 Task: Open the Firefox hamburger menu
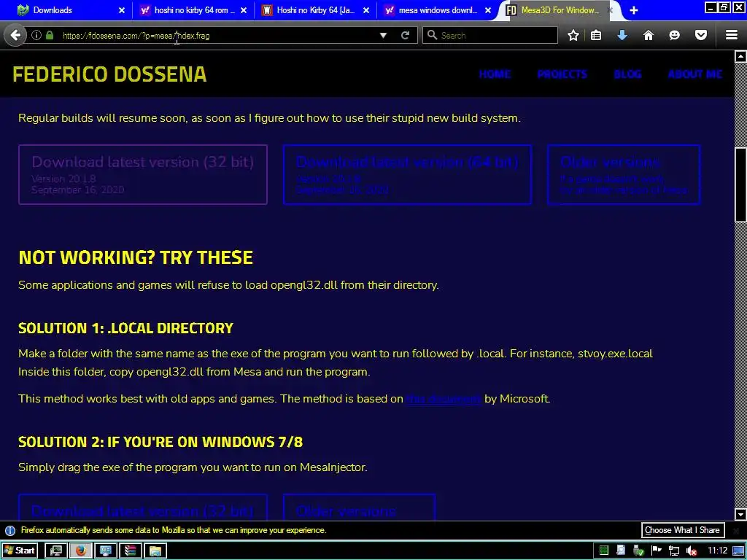pos(732,35)
